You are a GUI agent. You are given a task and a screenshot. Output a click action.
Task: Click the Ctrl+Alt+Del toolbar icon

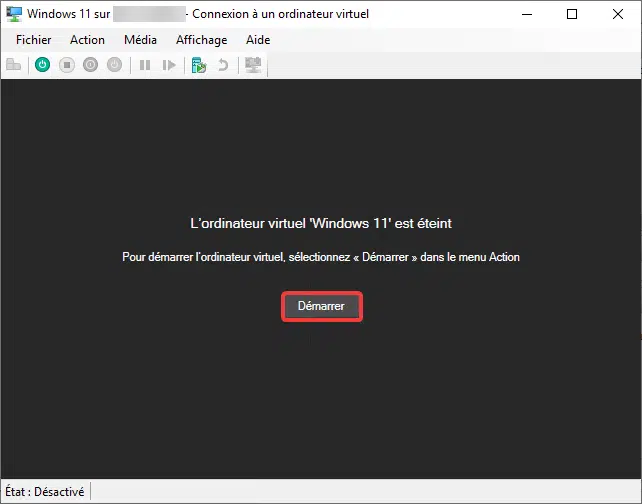pos(14,65)
